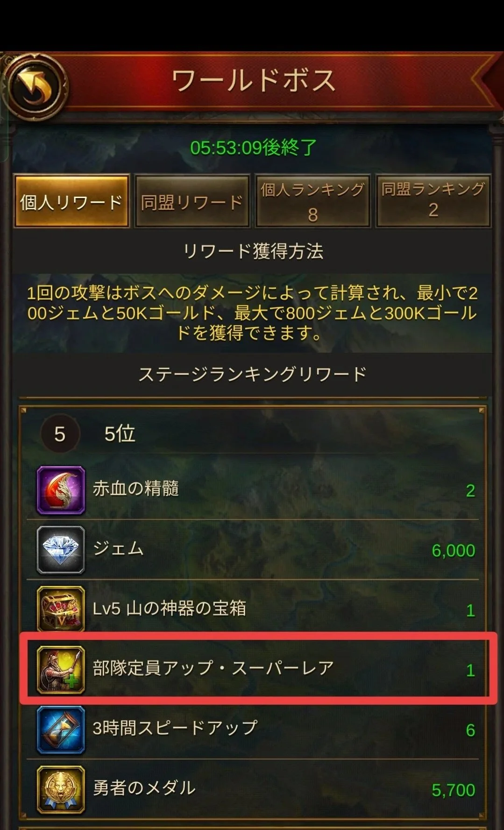The width and height of the screenshot is (504, 830).
Task: Tap the rank 5 number badge
Action: (x=60, y=434)
